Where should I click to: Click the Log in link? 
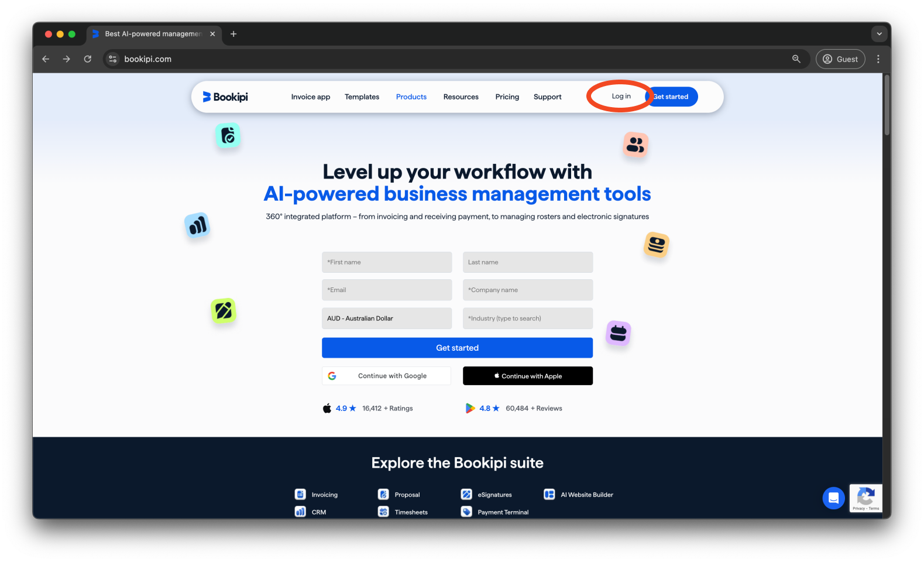[621, 97]
